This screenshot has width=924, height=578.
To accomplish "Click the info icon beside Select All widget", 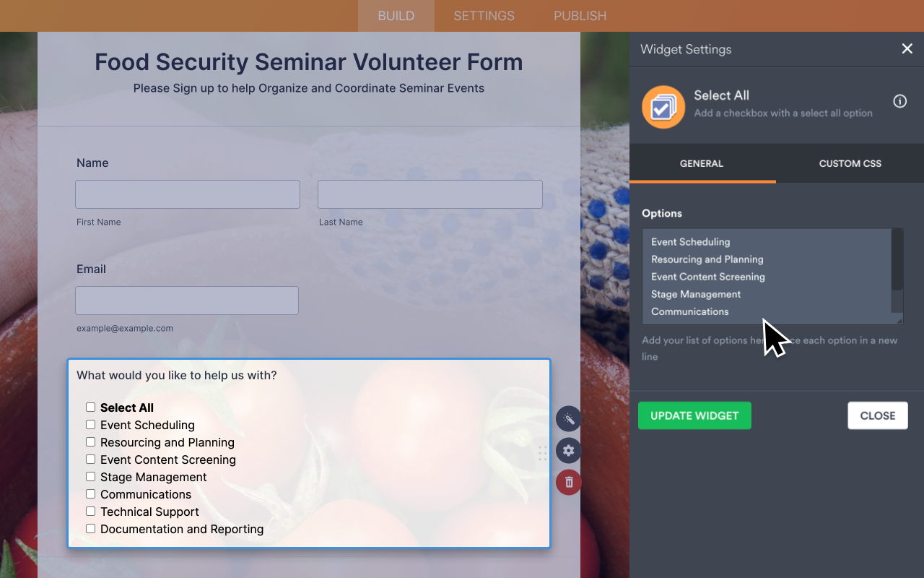I will pyautogui.click(x=899, y=101).
